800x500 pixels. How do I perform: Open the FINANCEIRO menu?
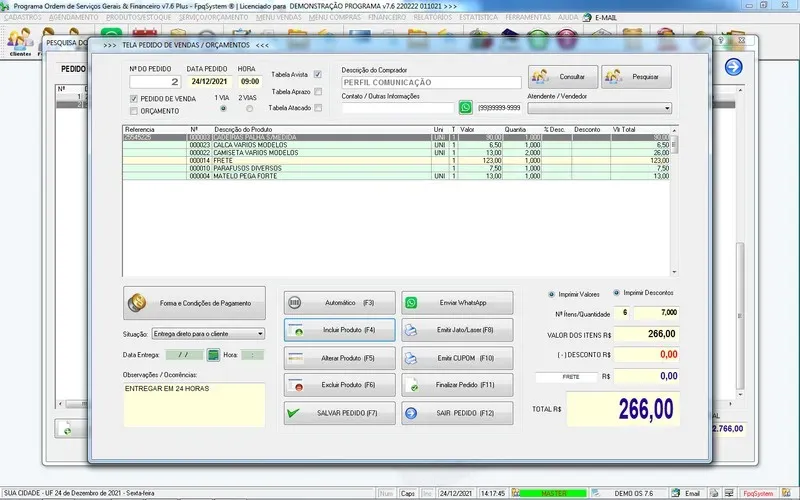click(x=386, y=19)
